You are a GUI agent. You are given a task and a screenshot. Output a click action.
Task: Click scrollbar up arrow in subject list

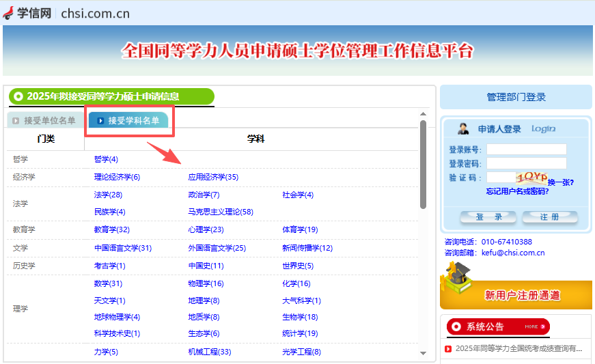click(423, 114)
